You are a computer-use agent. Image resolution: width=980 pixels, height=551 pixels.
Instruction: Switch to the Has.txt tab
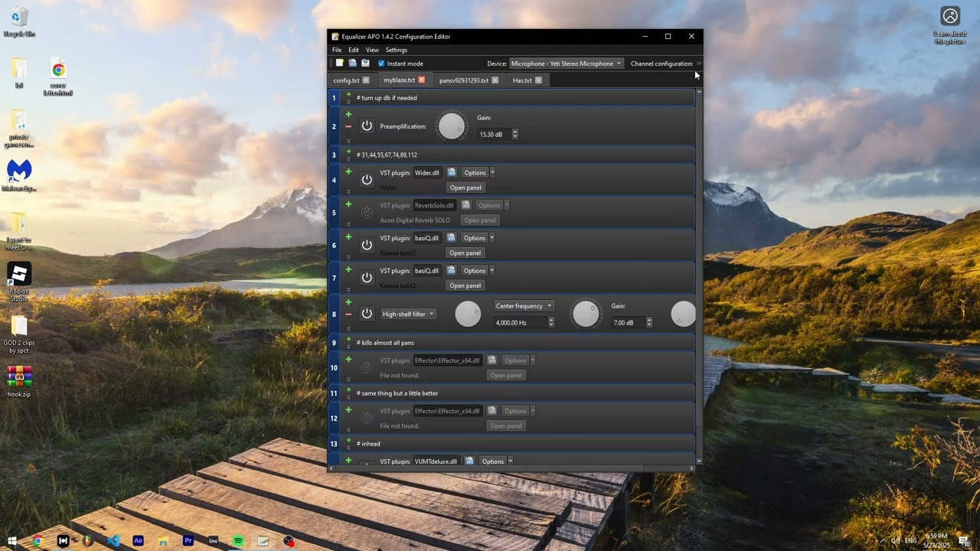coord(522,80)
